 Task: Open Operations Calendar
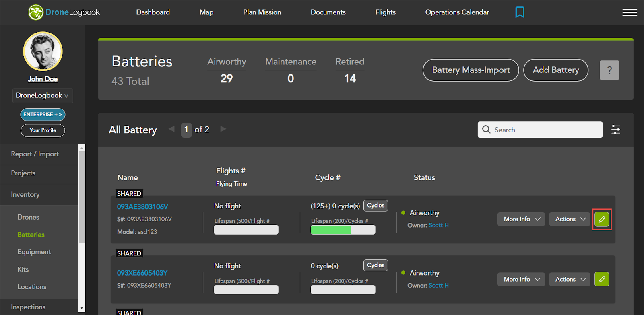(x=457, y=12)
